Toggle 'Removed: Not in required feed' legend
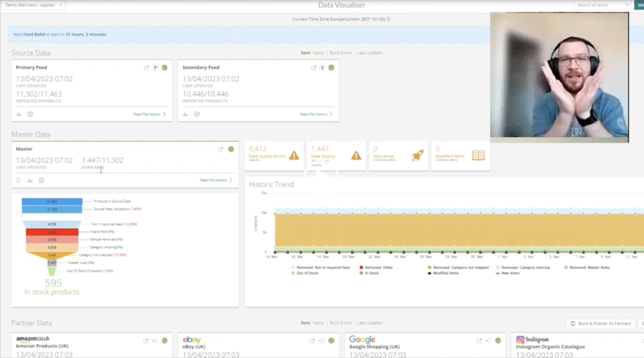Viewport: 644px width, 358px height. click(x=323, y=267)
